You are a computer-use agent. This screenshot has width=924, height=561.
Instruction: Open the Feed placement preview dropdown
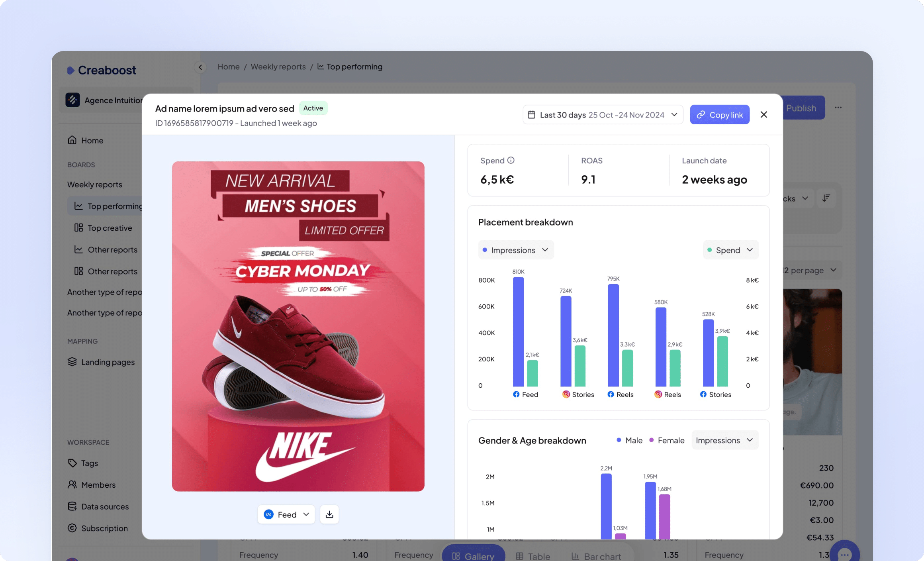click(286, 514)
